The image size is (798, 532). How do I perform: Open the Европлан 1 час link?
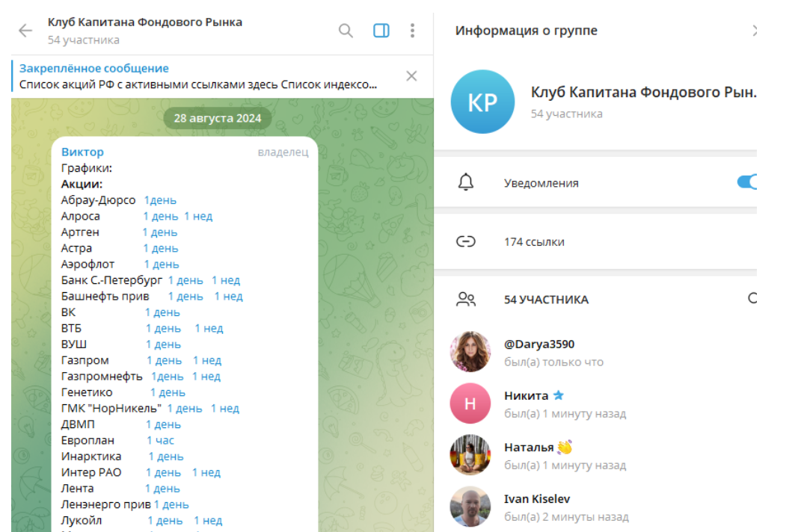click(x=160, y=440)
